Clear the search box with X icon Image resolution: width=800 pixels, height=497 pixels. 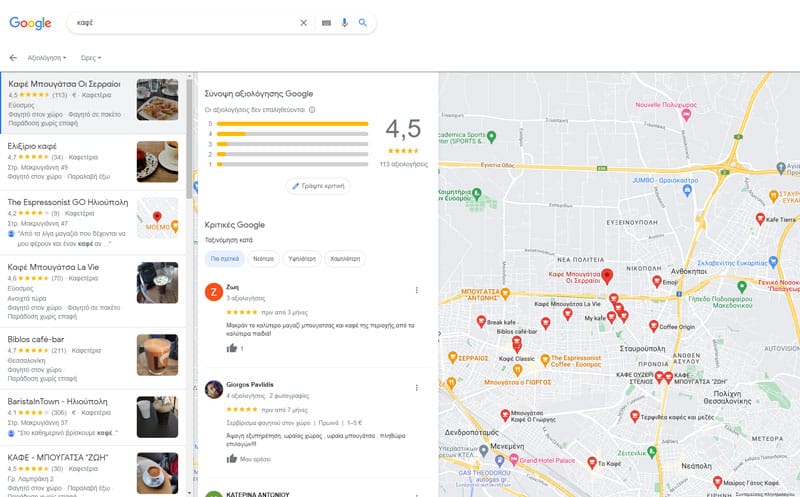304,23
